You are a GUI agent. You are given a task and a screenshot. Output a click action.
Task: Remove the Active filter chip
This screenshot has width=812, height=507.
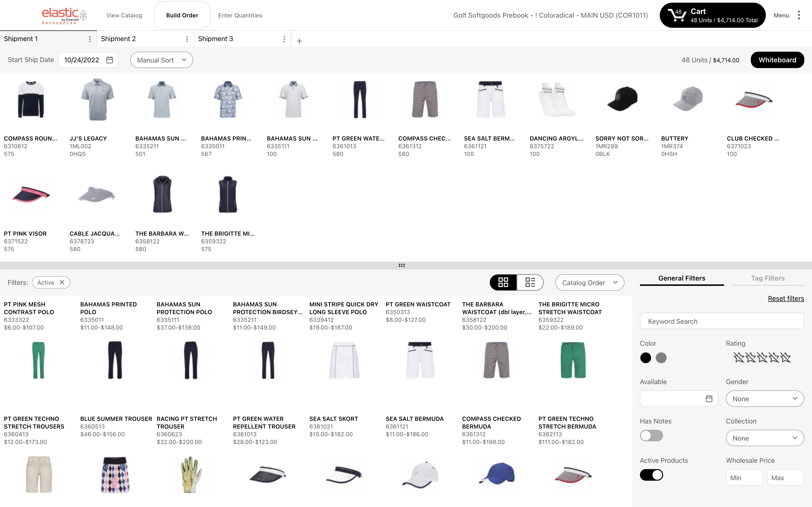[x=62, y=282]
